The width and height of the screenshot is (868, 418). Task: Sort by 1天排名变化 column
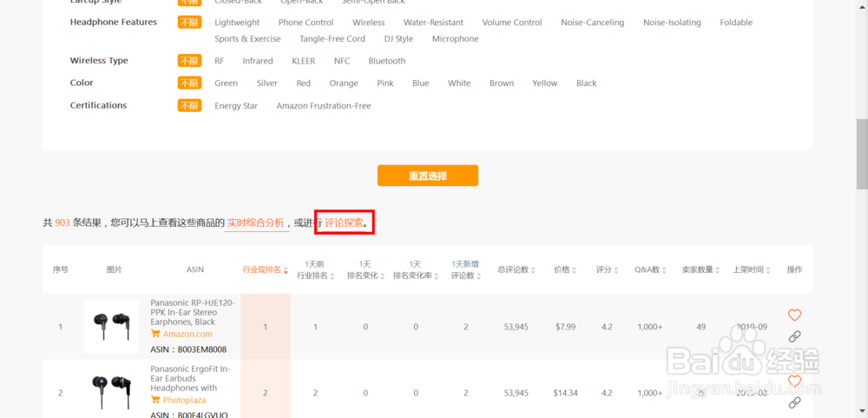365,270
